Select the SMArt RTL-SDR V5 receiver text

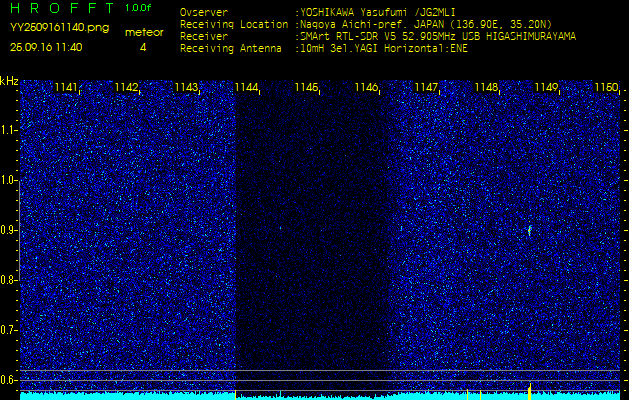[x=436, y=37]
